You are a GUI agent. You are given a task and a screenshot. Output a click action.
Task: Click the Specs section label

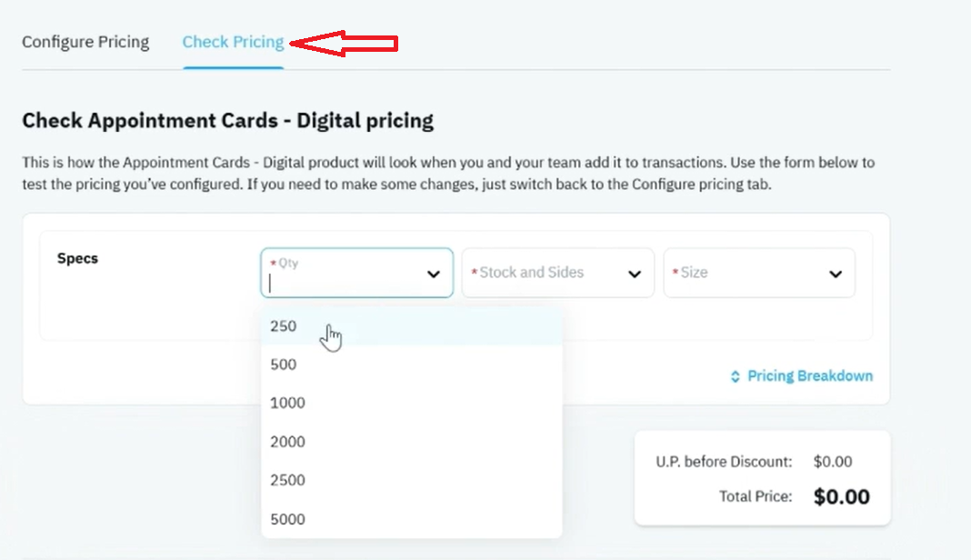(77, 258)
